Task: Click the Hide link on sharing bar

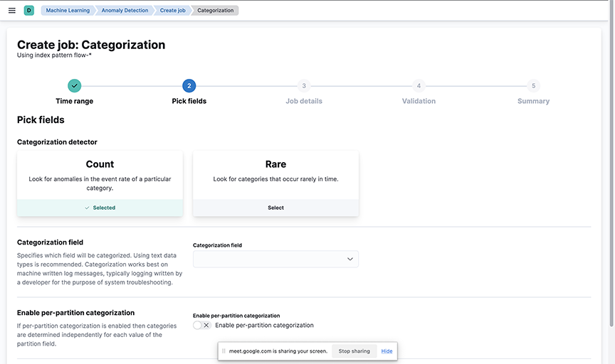Action: (x=387, y=351)
